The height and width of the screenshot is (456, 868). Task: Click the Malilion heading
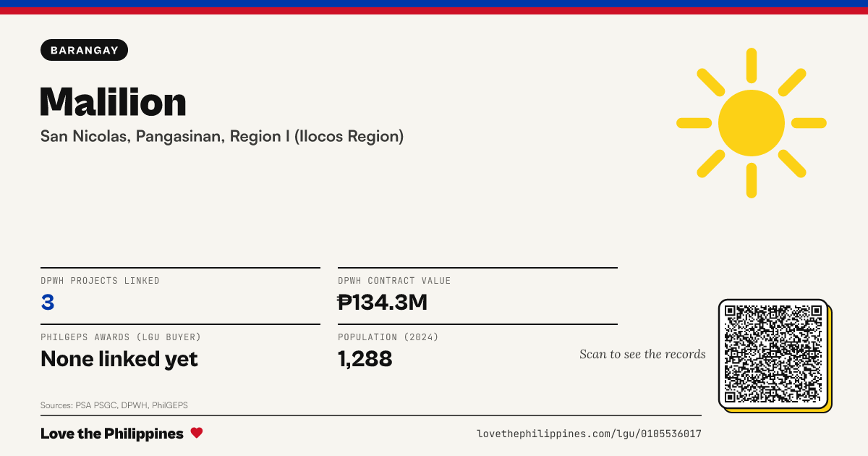114,101
